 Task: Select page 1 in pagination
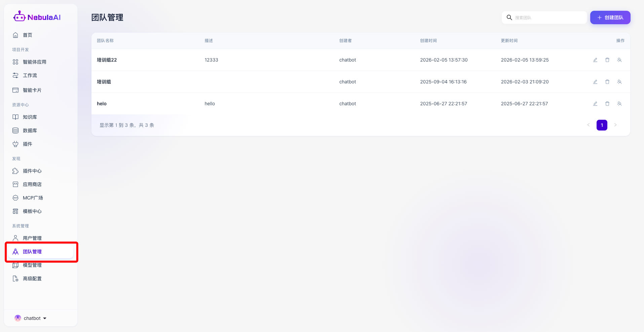point(602,125)
